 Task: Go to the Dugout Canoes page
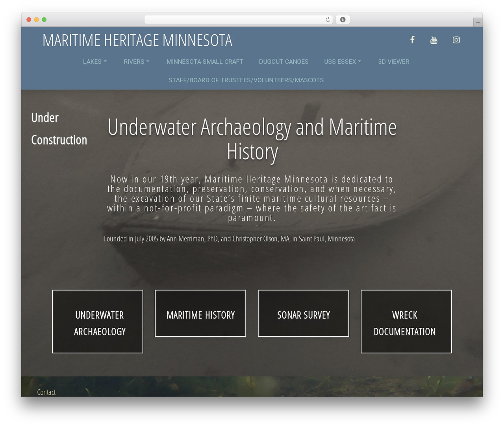pyautogui.click(x=283, y=61)
